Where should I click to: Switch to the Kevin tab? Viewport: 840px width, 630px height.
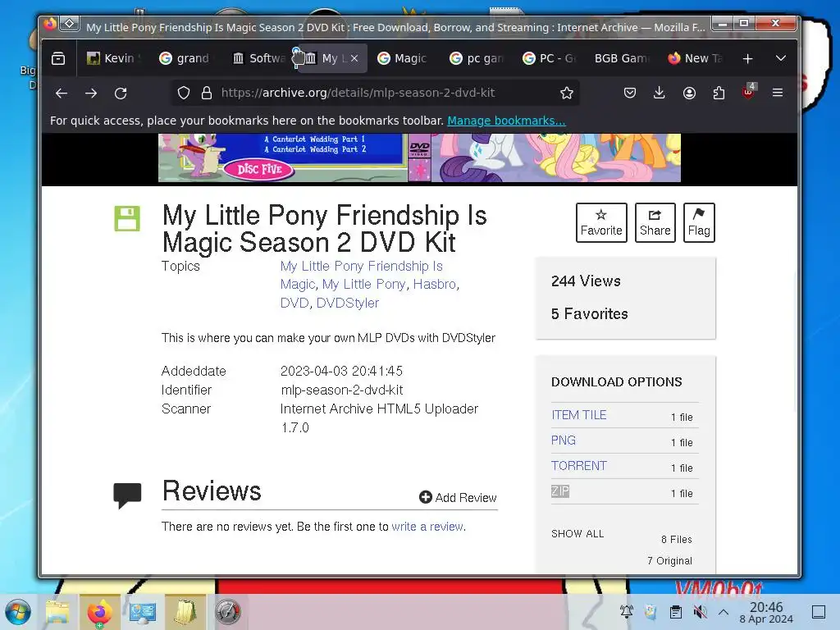click(x=113, y=58)
